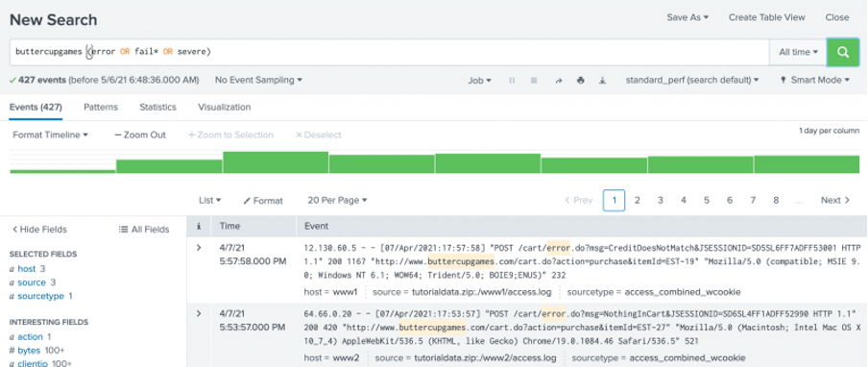Image resolution: width=868 pixels, height=367 pixels.
Task: Go to results page 6
Action: coord(730,201)
